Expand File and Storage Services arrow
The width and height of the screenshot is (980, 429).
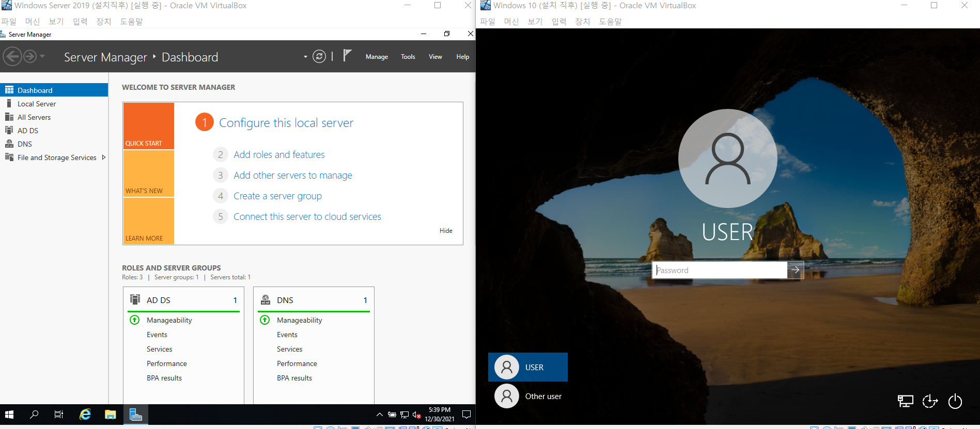tap(104, 157)
